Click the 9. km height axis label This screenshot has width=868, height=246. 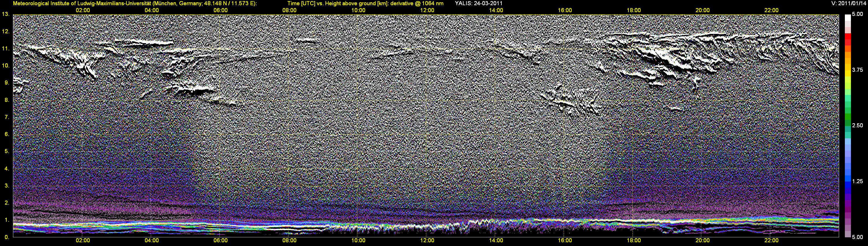(x=6, y=82)
